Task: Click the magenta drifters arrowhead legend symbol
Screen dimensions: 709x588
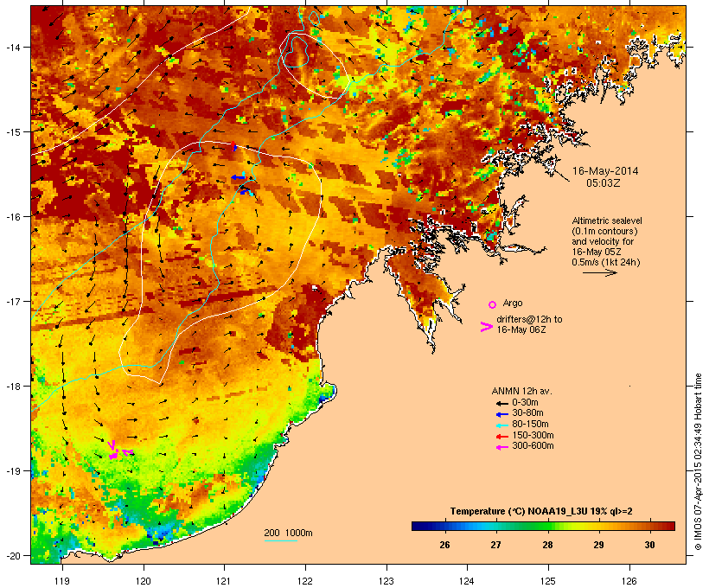Action: tap(486, 327)
